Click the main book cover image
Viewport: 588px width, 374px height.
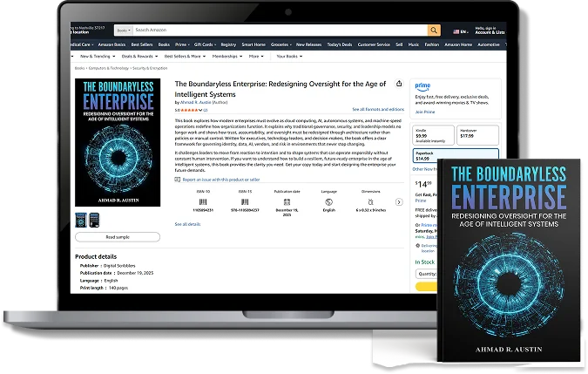point(118,143)
